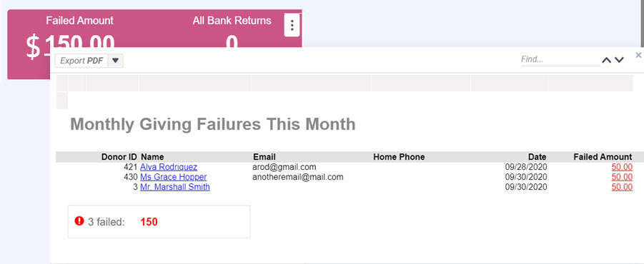644x264 pixels.
Task: Click the Date column header
Action: (x=538, y=156)
